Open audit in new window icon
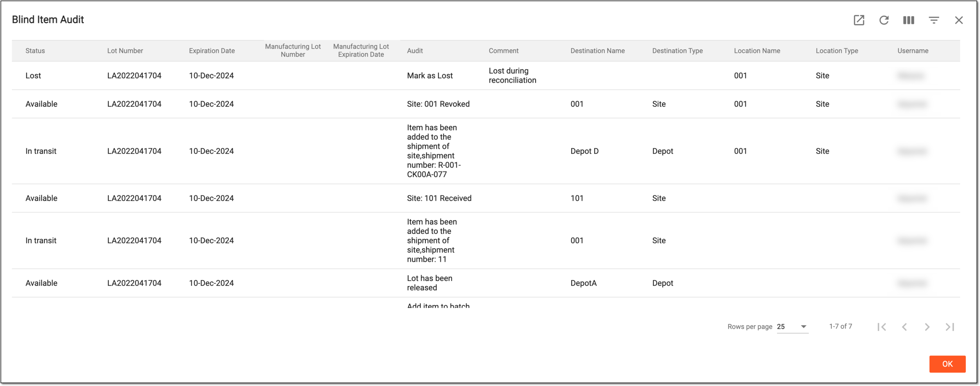This screenshot has width=980, height=386. tap(859, 20)
